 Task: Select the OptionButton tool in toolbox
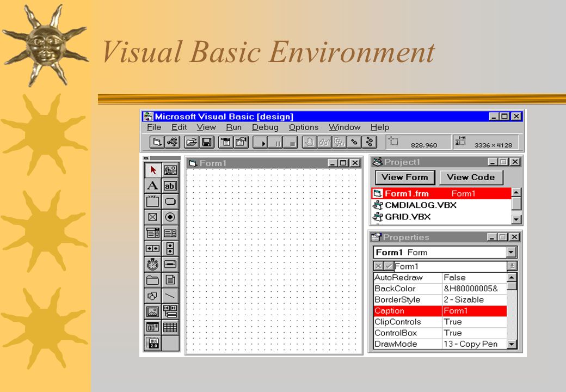pos(170,217)
